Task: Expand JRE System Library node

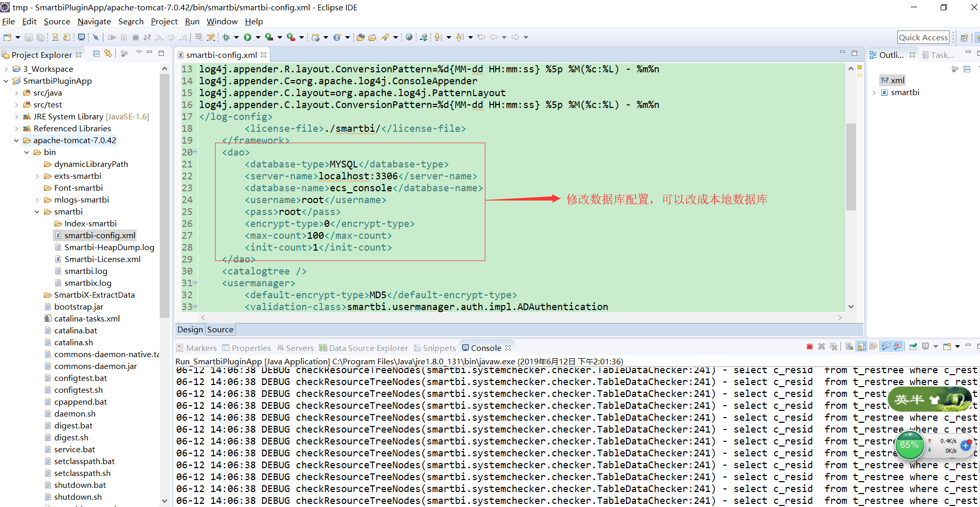Action: (x=16, y=116)
